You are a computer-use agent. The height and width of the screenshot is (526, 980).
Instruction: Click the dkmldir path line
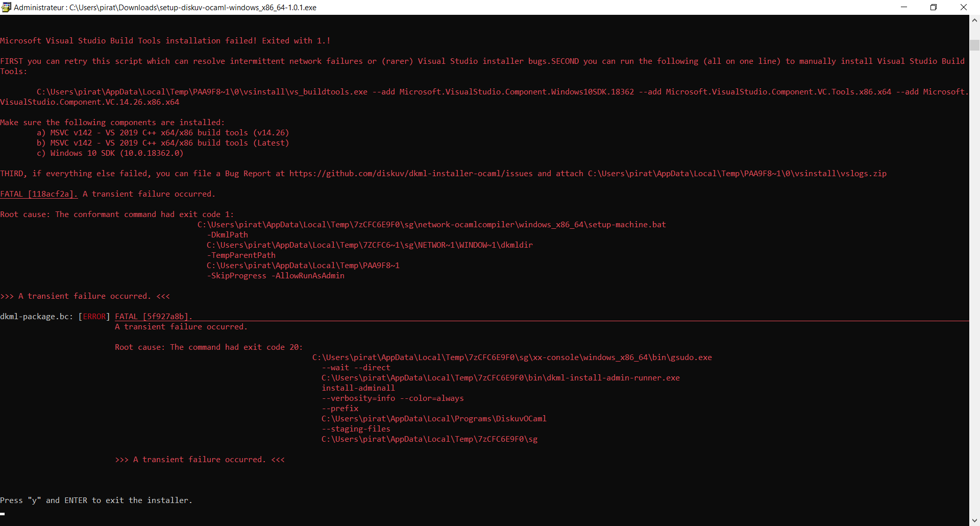[x=370, y=245]
